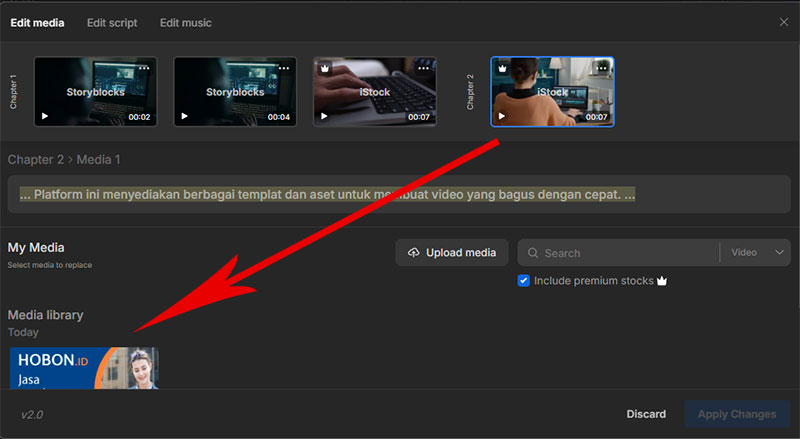
Task: Select the HOBON.ID media library thumbnail
Action: click(x=84, y=367)
